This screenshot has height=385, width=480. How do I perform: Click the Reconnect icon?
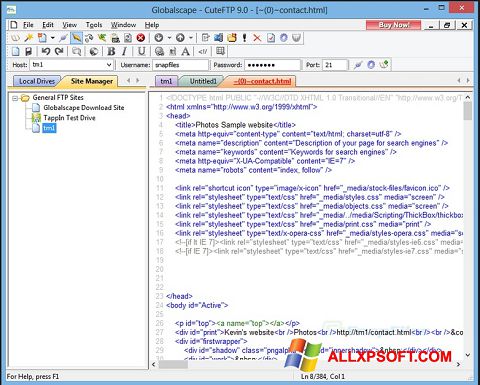89,38
